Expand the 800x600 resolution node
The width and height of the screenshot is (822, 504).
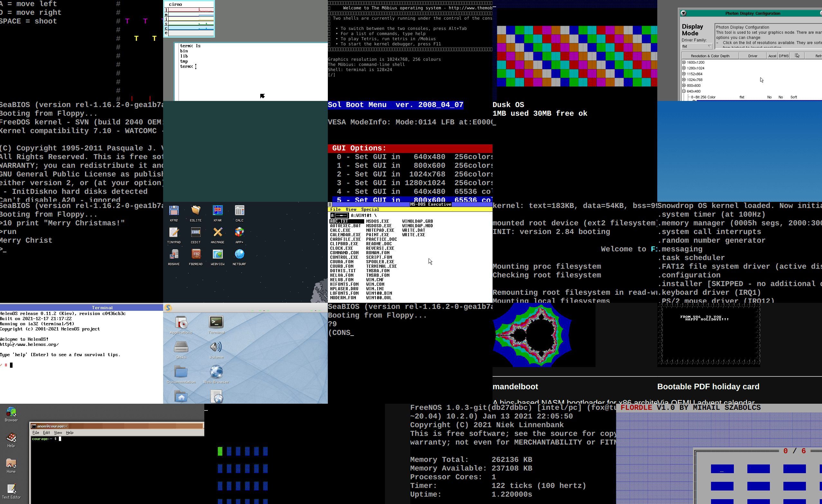coord(684,85)
